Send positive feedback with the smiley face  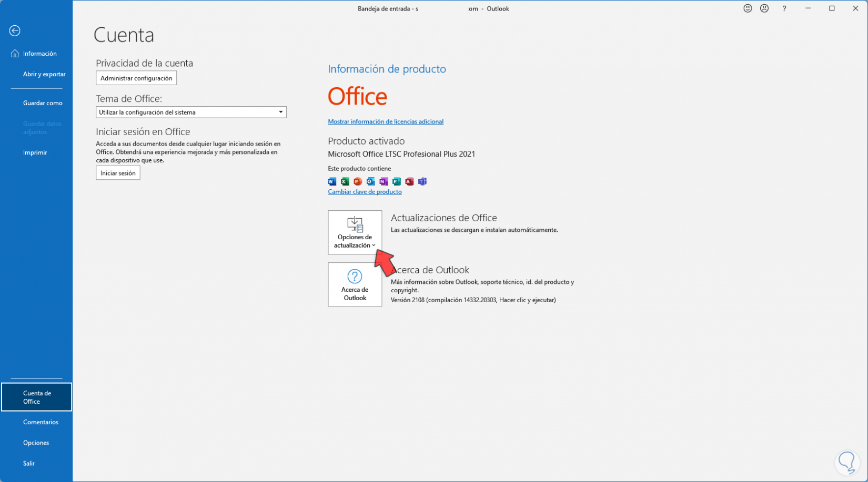click(x=748, y=8)
